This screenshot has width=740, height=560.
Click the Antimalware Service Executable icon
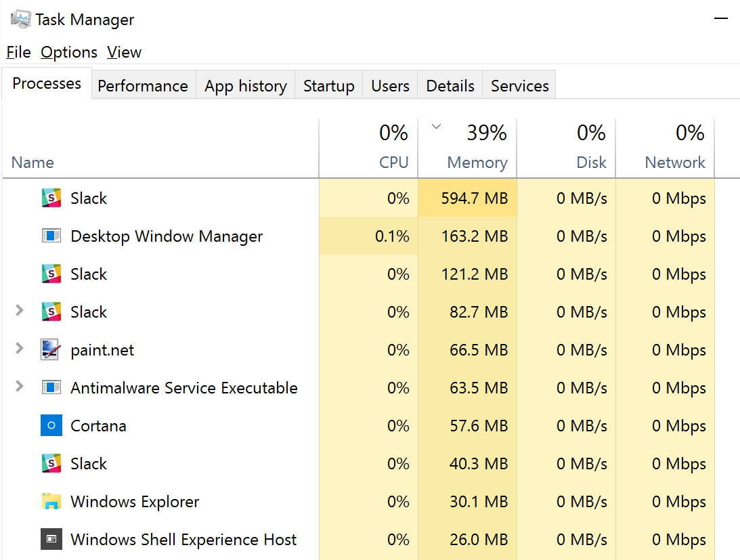point(51,388)
